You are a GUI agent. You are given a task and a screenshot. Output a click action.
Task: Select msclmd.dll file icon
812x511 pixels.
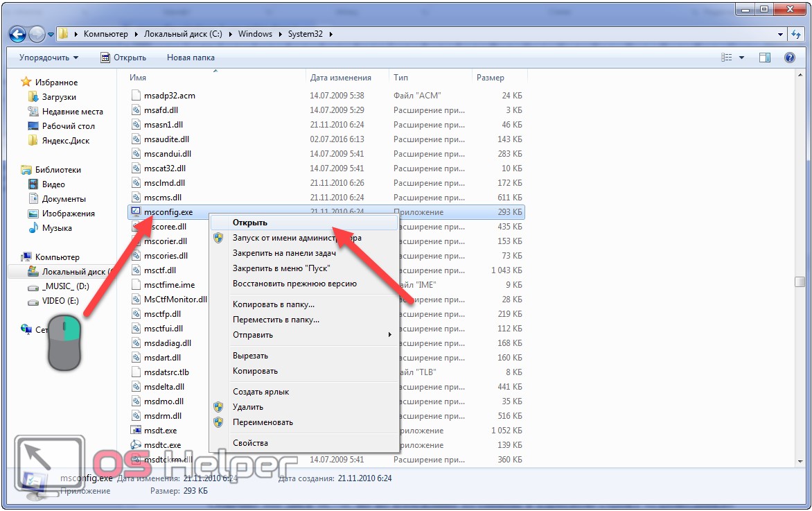pos(136,182)
